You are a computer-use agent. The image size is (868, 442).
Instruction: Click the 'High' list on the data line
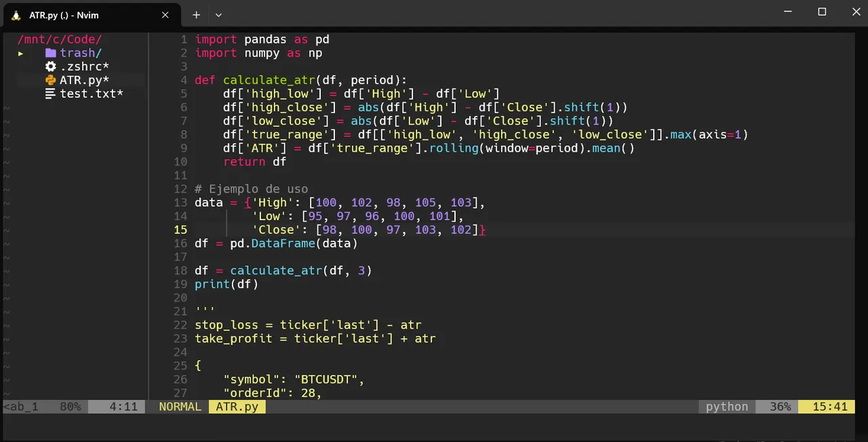click(x=368, y=202)
